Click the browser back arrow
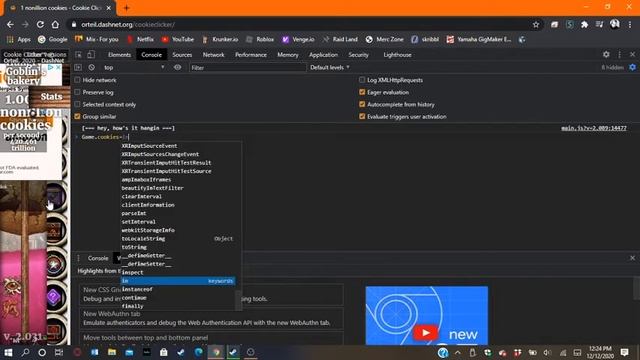 (x=10, y=24)
